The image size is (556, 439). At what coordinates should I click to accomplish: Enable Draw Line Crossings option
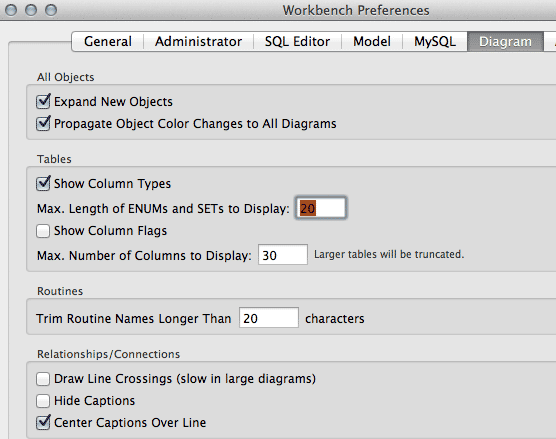click(43, 379)
